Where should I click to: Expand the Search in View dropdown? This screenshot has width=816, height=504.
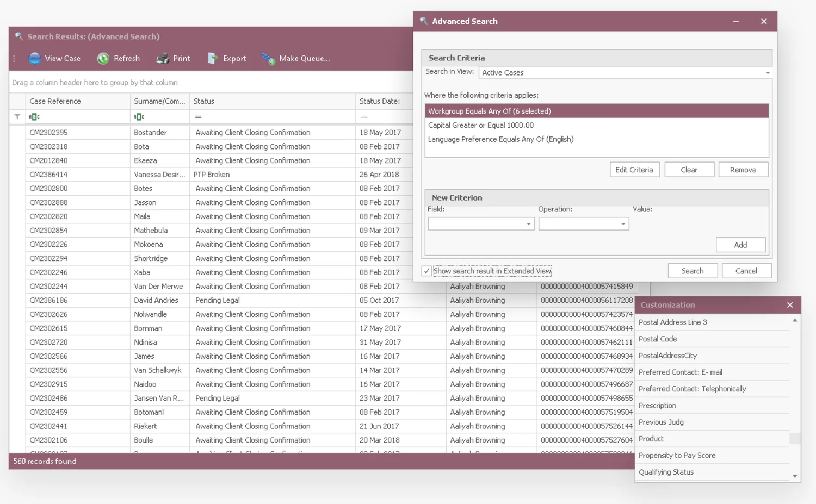pos(768,73)
